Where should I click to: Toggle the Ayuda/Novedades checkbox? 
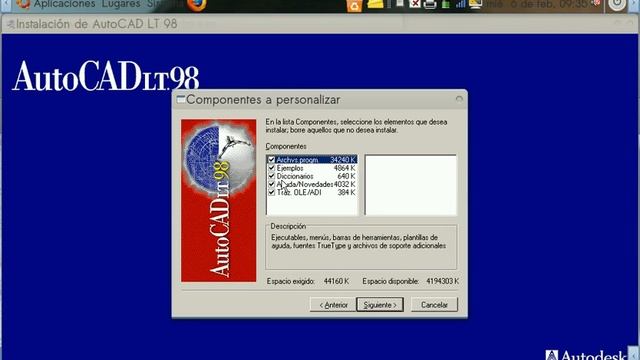271,184
